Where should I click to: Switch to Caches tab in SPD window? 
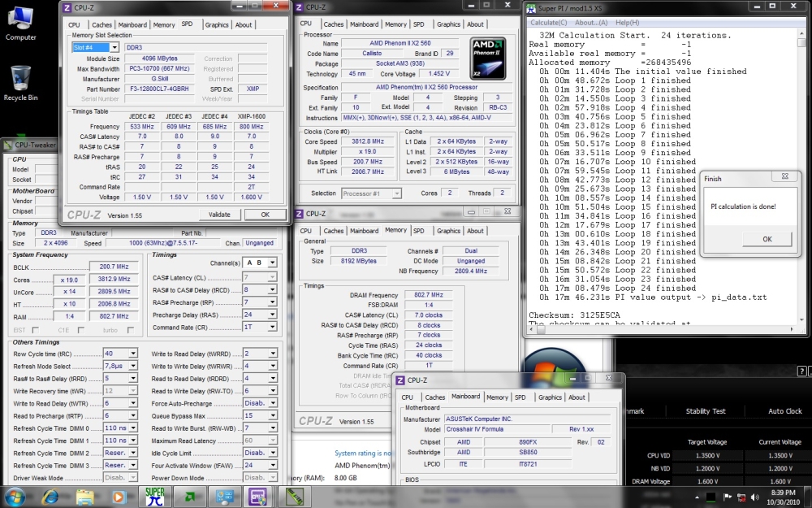point(102,25)
